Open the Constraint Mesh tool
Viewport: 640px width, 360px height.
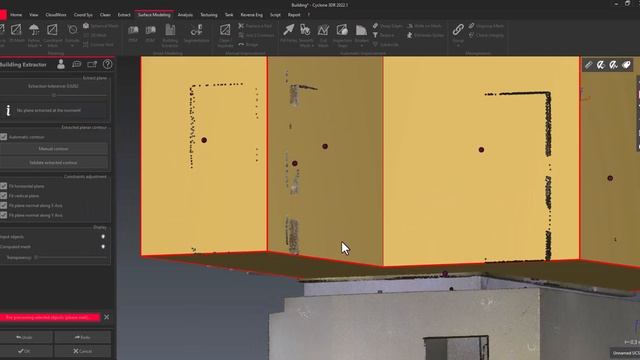click(53, 35)
